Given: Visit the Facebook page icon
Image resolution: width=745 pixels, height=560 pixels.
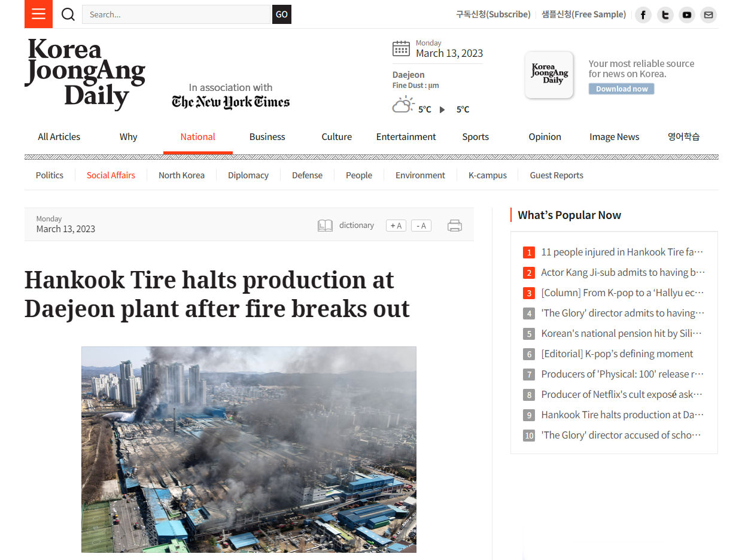Looking at the screenshot, I should 643,15.
